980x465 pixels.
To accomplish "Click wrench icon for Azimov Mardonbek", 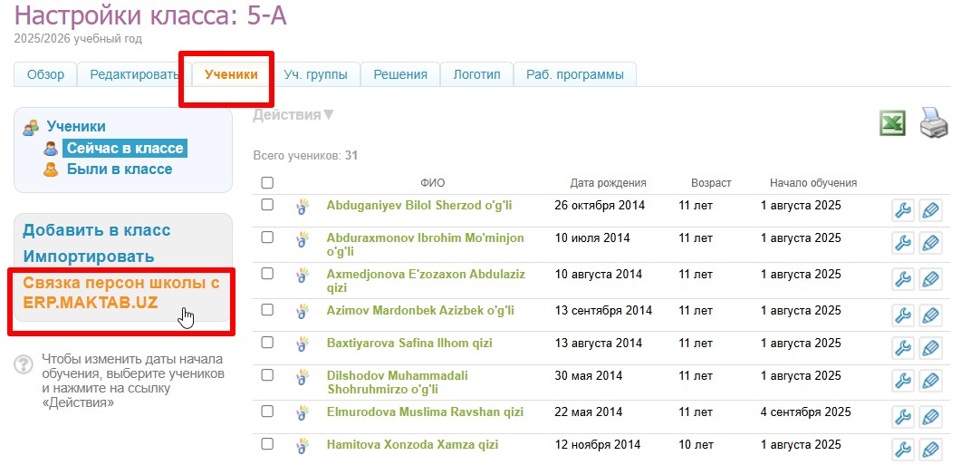I will tap(902, 316).
